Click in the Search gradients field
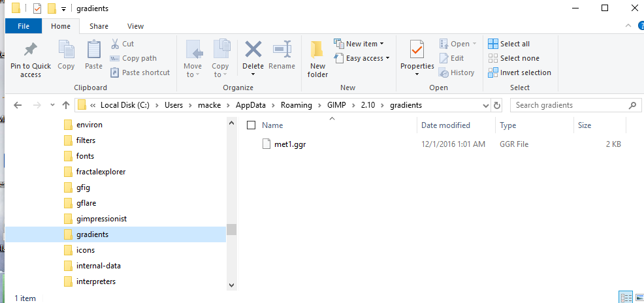644x303 pixels. click(x=572, y=105)
